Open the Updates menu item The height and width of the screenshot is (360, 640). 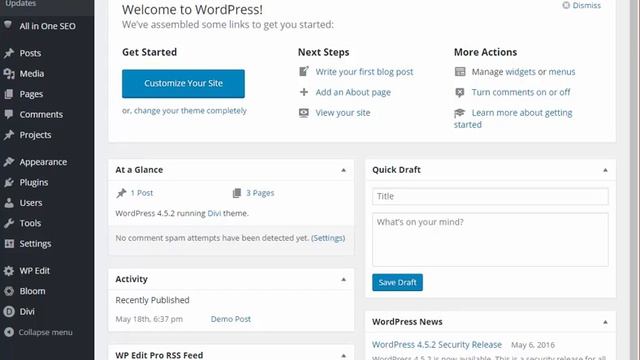click(20, 3)
